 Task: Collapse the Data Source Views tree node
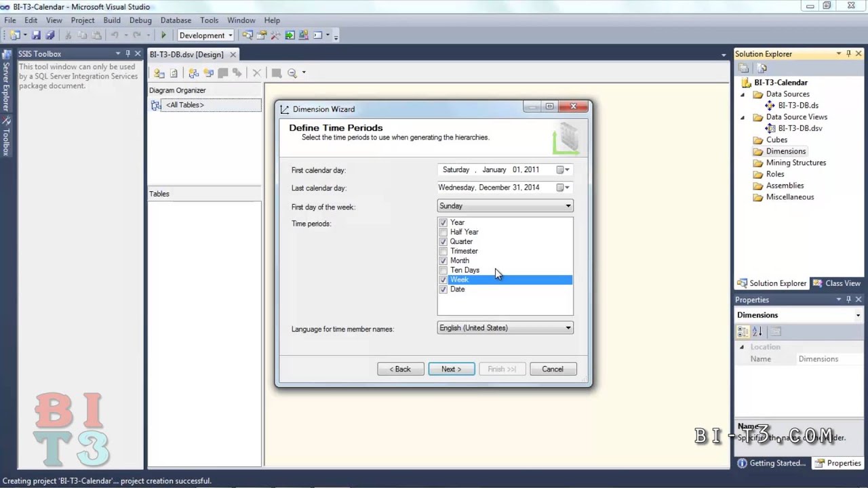(x=742, y=117)
